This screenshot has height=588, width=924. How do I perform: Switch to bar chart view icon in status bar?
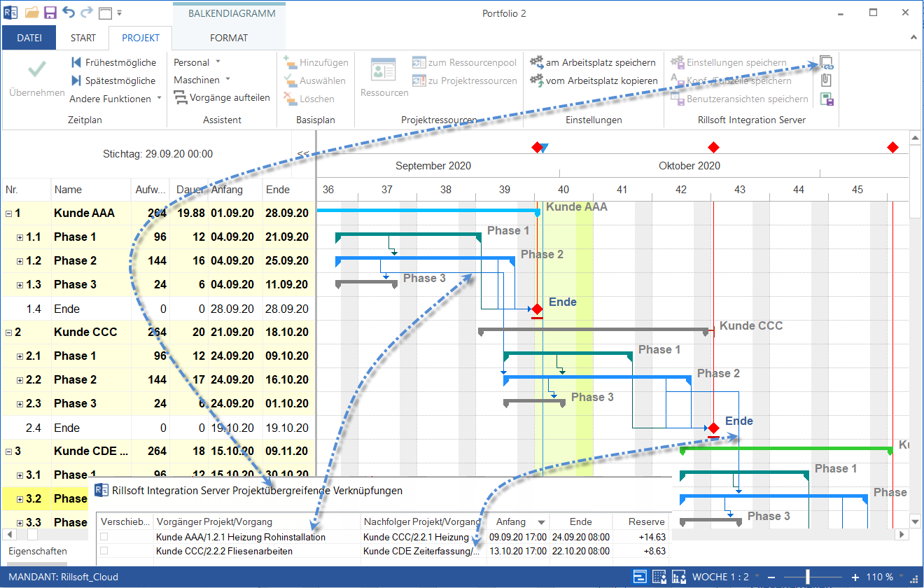coord(640,577)
